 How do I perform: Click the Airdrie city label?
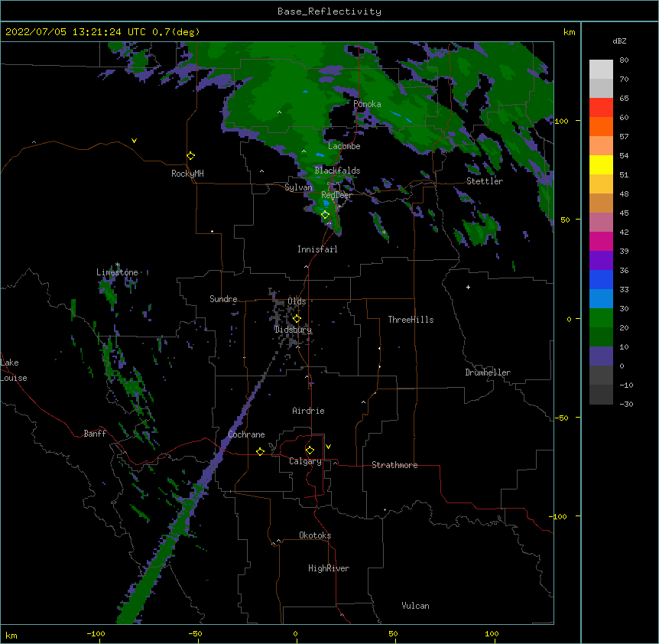(x=309, y=411)
